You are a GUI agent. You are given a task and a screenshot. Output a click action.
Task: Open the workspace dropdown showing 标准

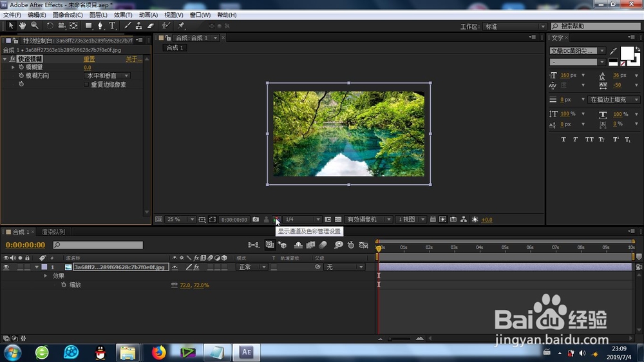[x=514, y=26]
